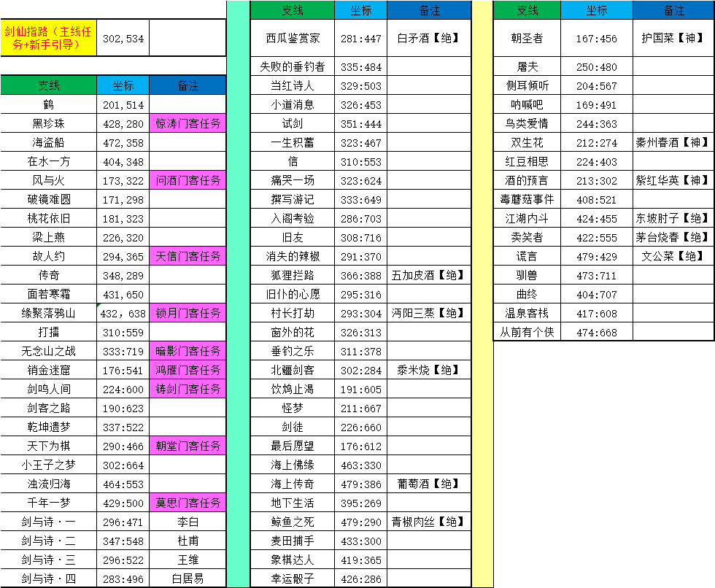Image resolution: width=715 pixels, height=588 pixels.
Task: Select the 鲸鱼之死 quest cell
Action: (x=293, y=522)
